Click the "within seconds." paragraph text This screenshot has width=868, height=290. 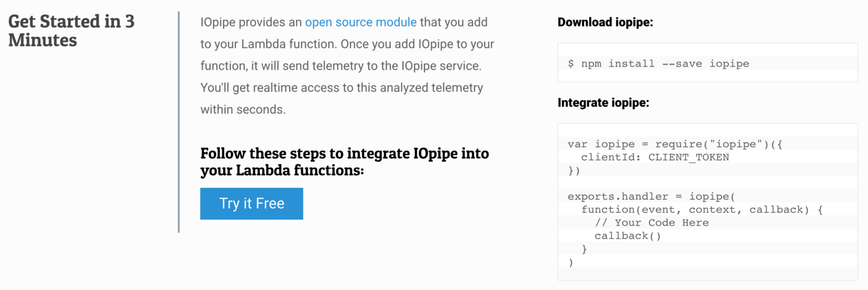[243, 109]
